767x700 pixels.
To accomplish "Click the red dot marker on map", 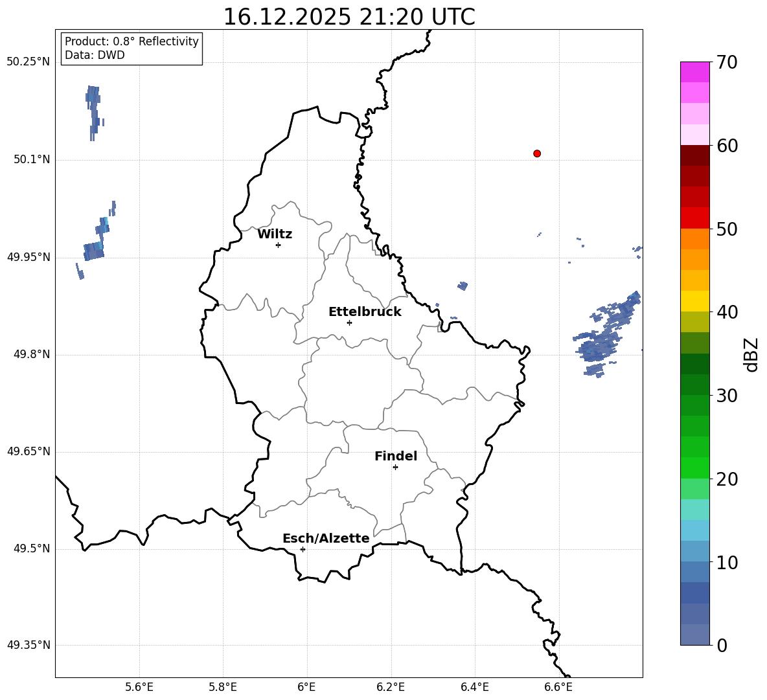I will [x=537, y=153].
